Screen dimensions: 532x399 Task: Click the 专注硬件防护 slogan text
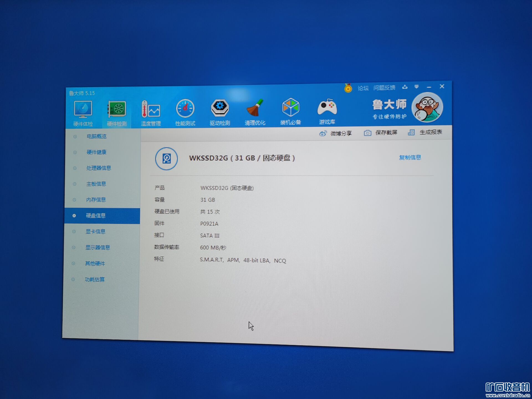click(389, 117)
